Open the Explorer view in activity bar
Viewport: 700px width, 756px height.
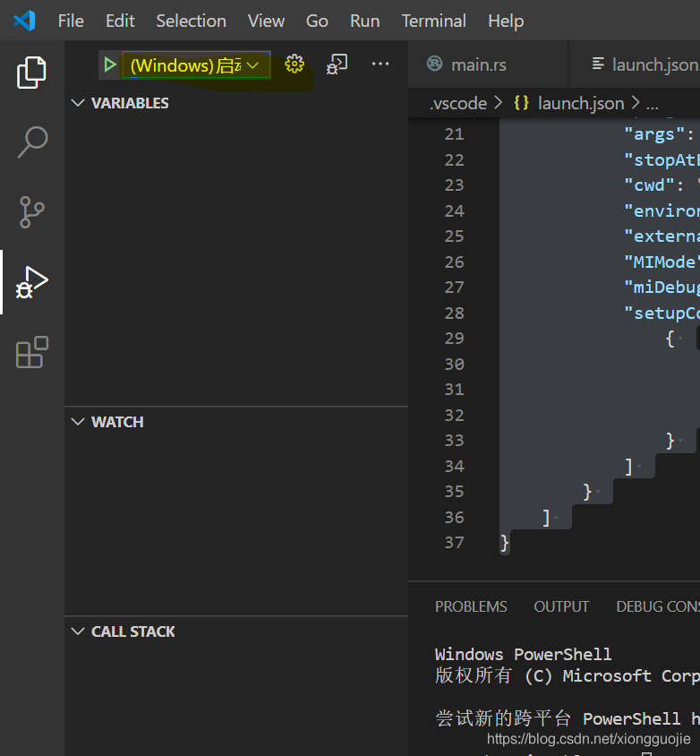(x=32, y=73)
